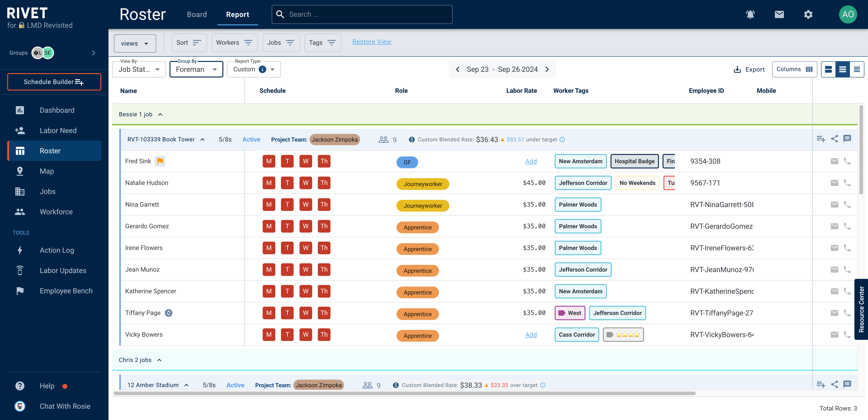The height and width of the screenshot is (420, 868).
Task: Share the Book Tower job
Action: tap(834, 139)
